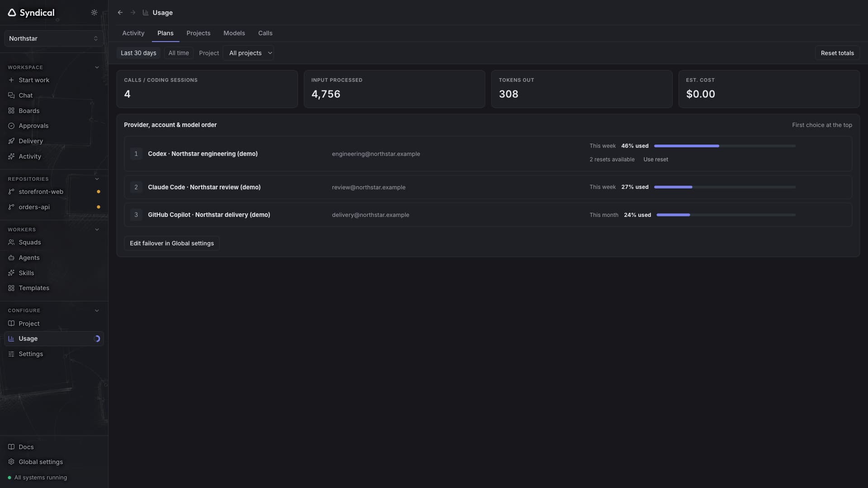Open the All projects dropdown
Viewport: 868px width, 488px height.
248,53
